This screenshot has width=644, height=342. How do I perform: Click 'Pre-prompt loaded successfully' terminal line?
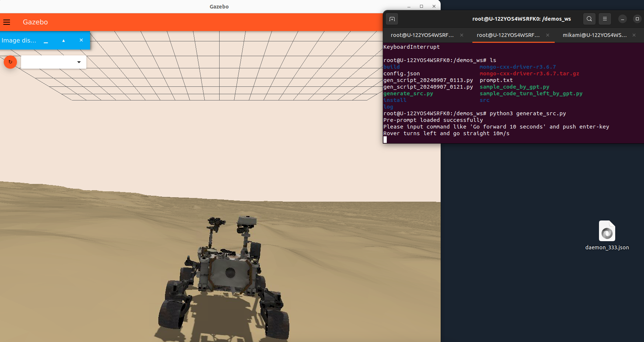[x=433, y=120]
